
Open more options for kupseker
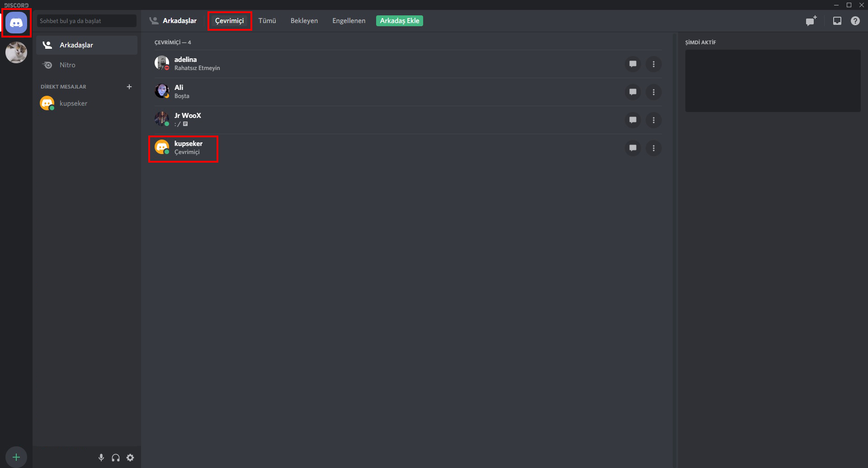tap(654, 148)
